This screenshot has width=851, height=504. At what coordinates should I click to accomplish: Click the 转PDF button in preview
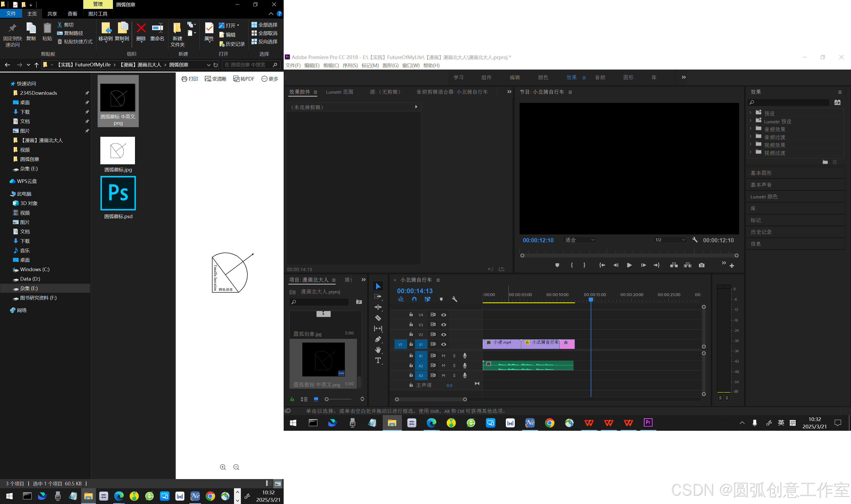click(243, 79)
